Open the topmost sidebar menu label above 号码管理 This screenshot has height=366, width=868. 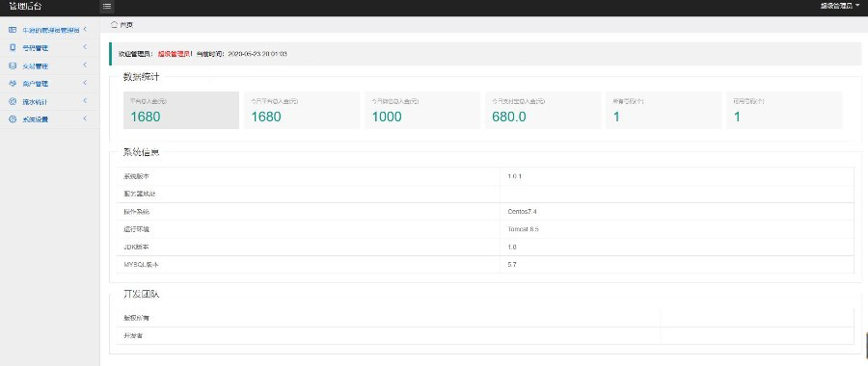50,30
